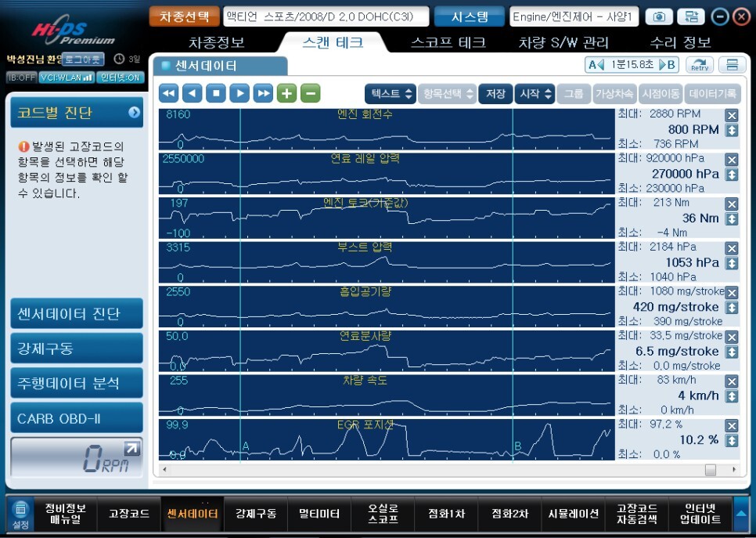756x538 pixels.
Task: Expand the 코드별 진단 panel arrow
Action: point(134,113)
